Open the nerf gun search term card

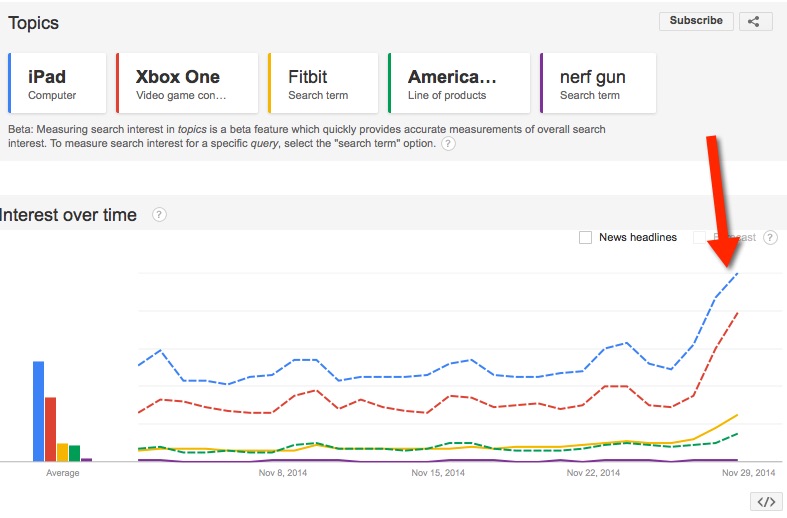(x=597, y=84)
